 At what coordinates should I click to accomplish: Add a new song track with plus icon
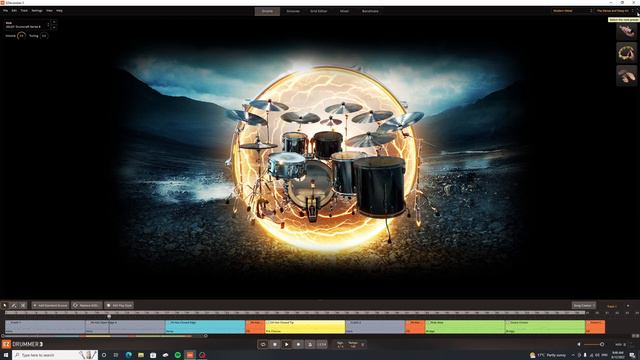tap(628, 305)
